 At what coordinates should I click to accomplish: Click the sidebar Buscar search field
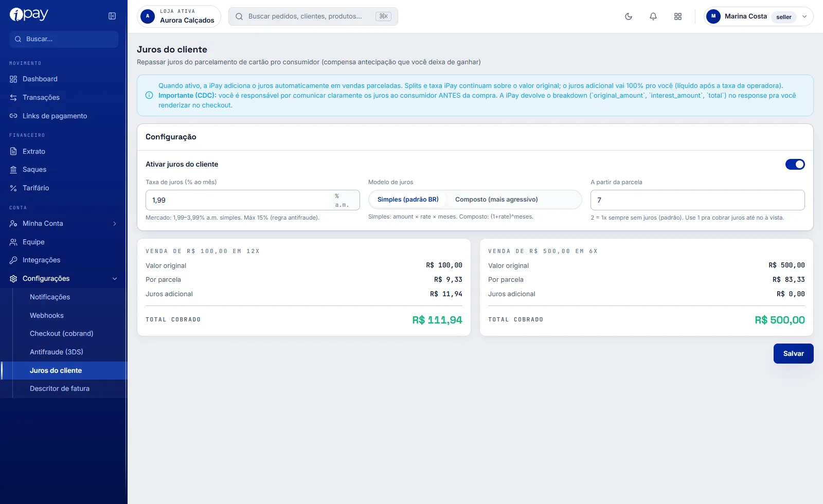(64, 39)
